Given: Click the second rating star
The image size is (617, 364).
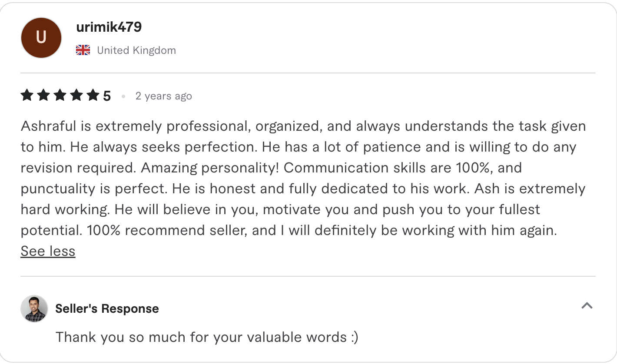Looking at the screenshot, I should 43,95.
